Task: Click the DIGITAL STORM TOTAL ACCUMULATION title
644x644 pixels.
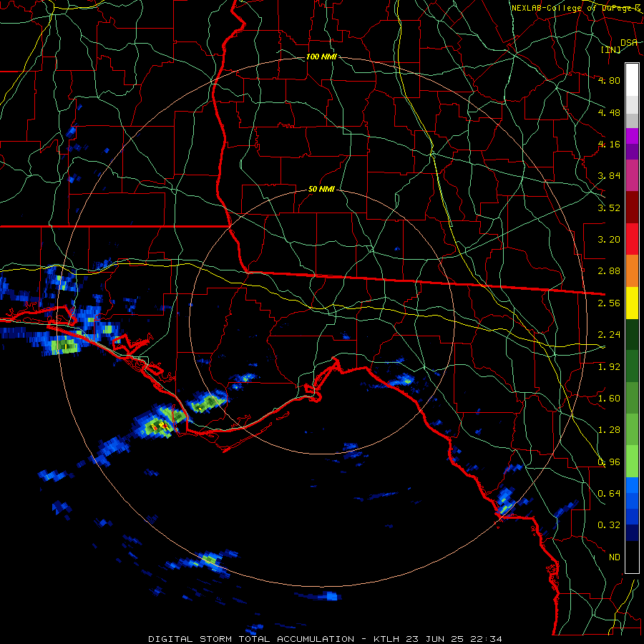Action: coord(251,639)
